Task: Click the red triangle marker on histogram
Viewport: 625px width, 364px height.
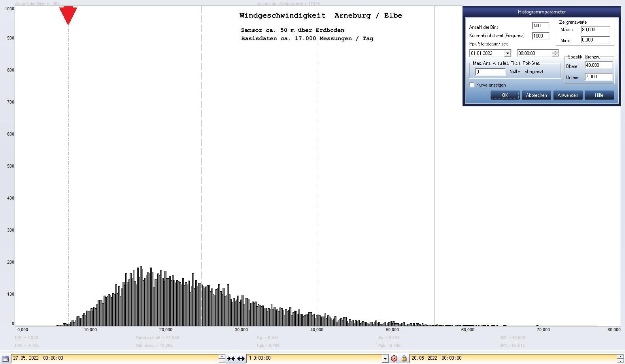Action: point(68,15)
